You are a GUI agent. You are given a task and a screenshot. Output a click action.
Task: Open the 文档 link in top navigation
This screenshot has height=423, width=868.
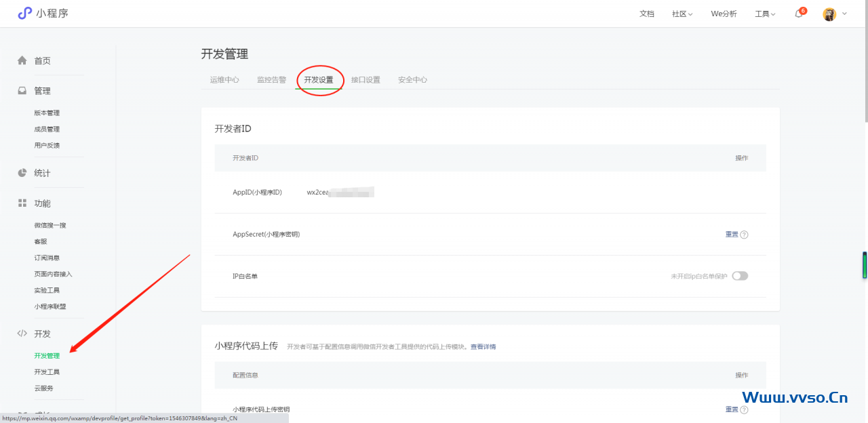pos(646,14)
